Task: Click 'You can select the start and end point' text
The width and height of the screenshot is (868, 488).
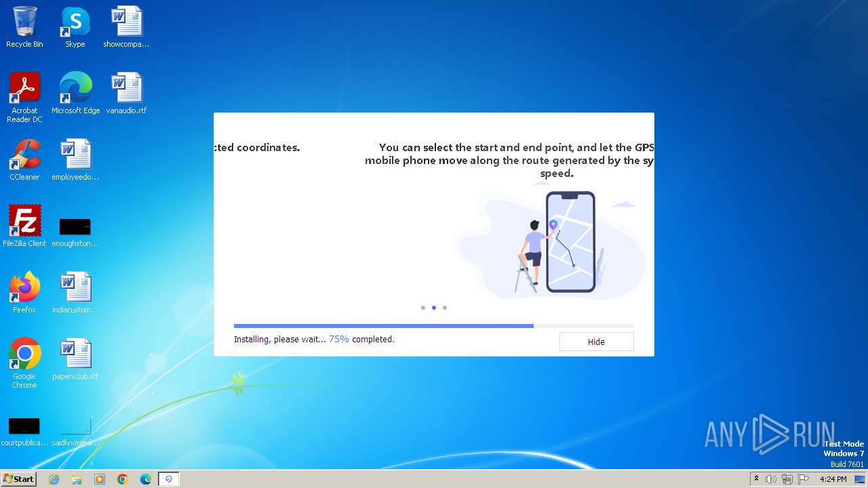Action: pyautogui.click(x=477, y=147)
